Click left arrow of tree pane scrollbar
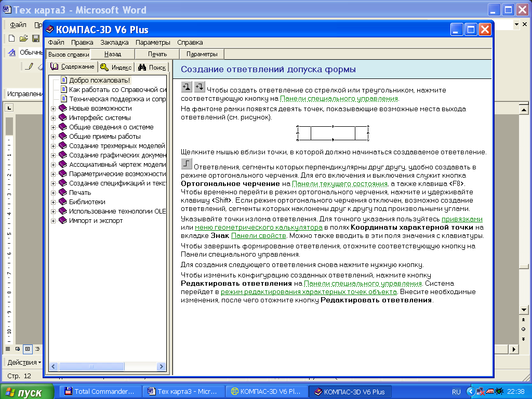Viewport: 532px width, 399px height. (54, 366)
